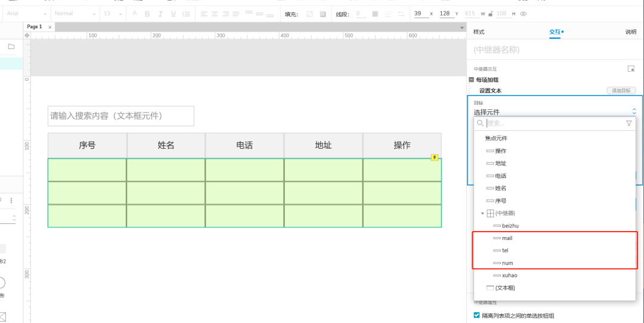Screen dimensions: 644x323
Task: Select 姓名 in the target list
Action: tap(501, 188)
